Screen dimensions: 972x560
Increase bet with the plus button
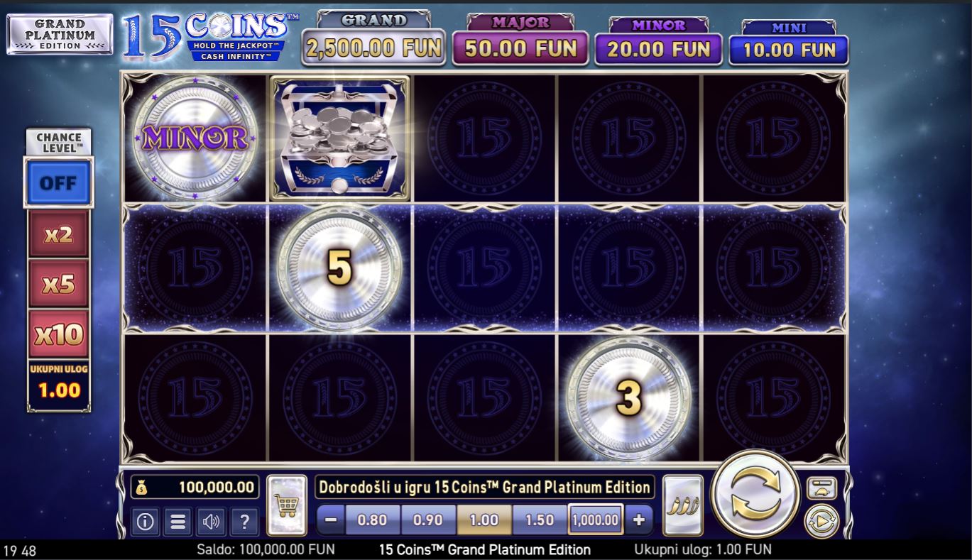pyautogui.click(x=639, y=520)
